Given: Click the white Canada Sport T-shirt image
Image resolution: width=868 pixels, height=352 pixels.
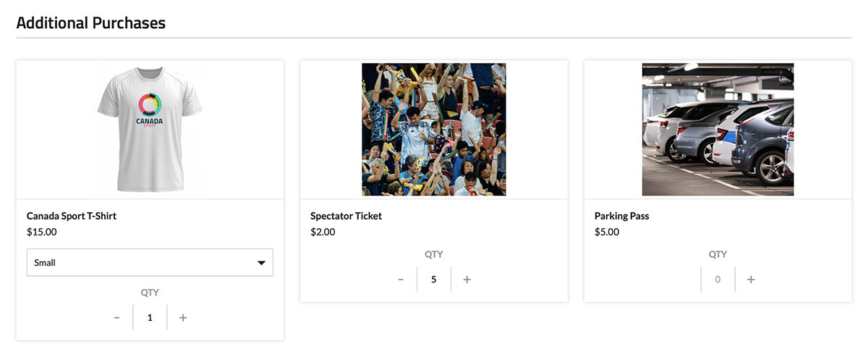Looking at the screenshot, I should (150, 129).
